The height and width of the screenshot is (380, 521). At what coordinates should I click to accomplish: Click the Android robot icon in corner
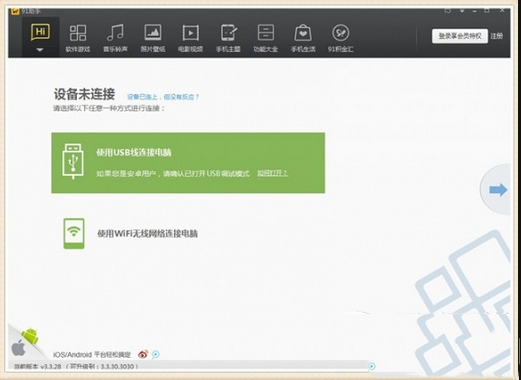coord(30,336)
